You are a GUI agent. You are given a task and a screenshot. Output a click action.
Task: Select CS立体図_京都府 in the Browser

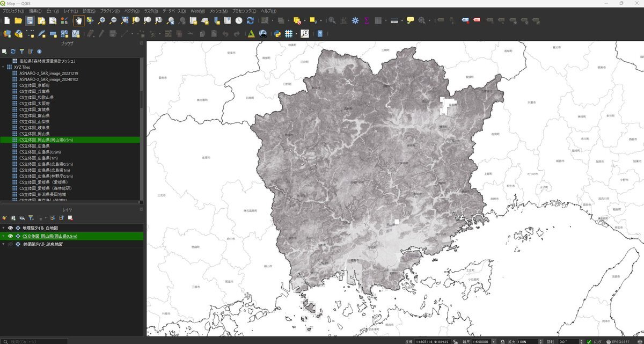[x=34, y=85]
